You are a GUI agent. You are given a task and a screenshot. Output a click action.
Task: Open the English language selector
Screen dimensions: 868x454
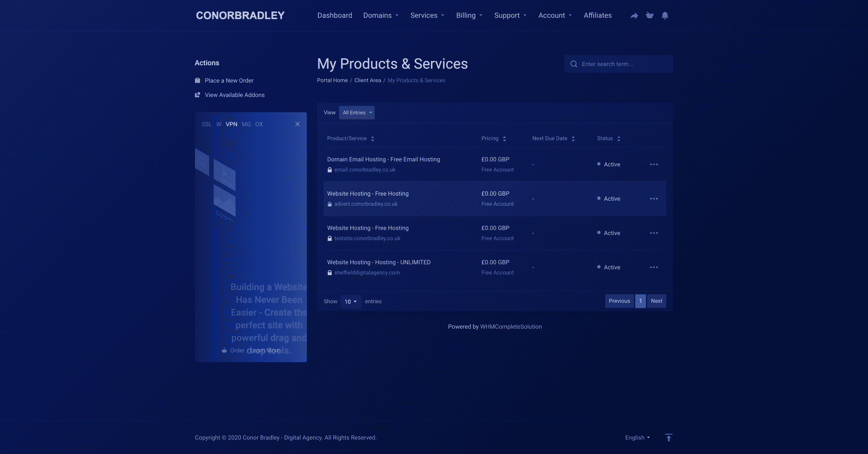point(637,437)
